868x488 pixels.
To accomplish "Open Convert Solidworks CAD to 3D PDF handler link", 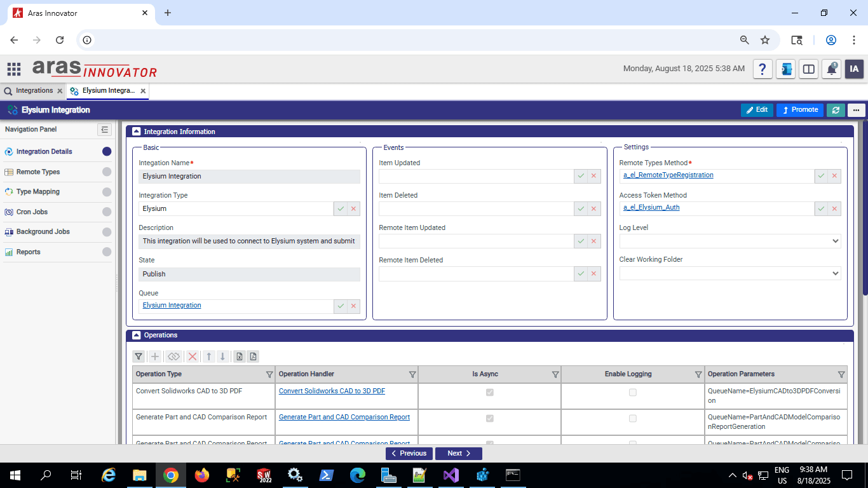I will click(x=332, y=391).
